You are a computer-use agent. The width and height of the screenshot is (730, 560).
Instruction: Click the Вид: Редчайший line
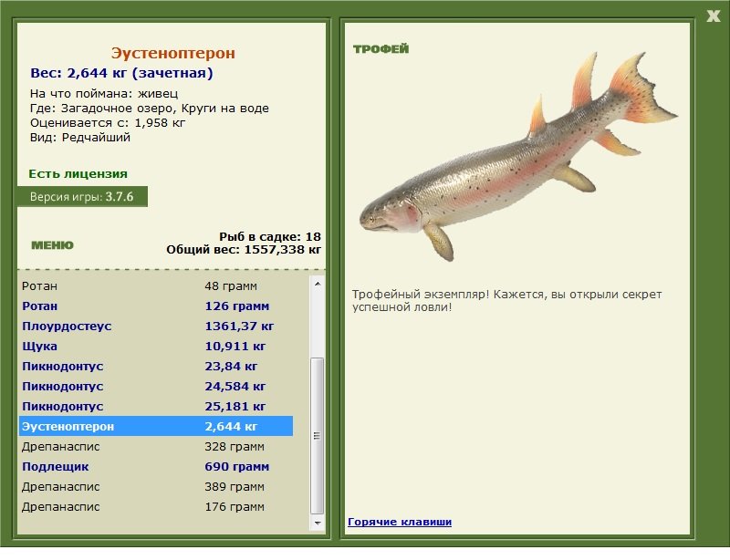tap(80, 138)
